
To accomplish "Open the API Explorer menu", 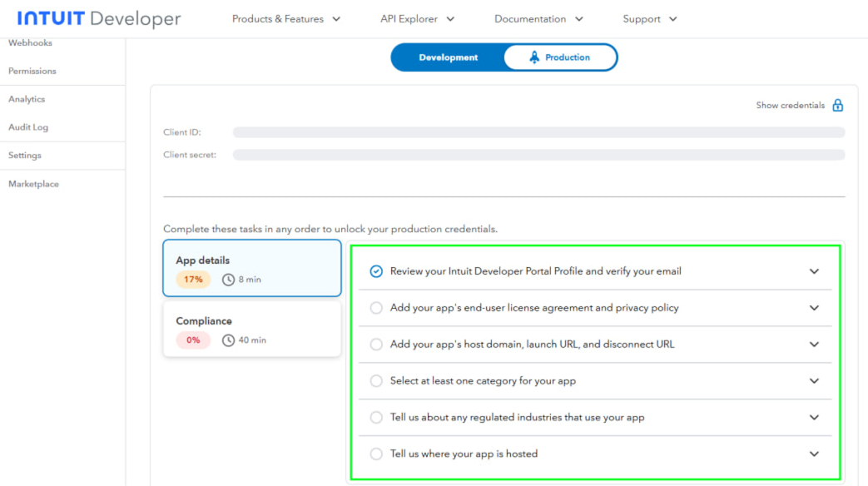I will coord(417,19).
